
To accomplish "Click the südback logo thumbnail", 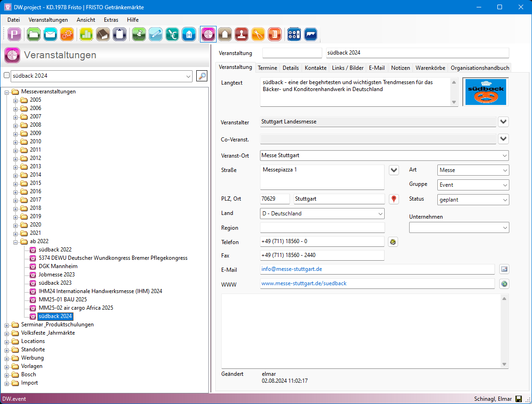I will pos(485,92).
